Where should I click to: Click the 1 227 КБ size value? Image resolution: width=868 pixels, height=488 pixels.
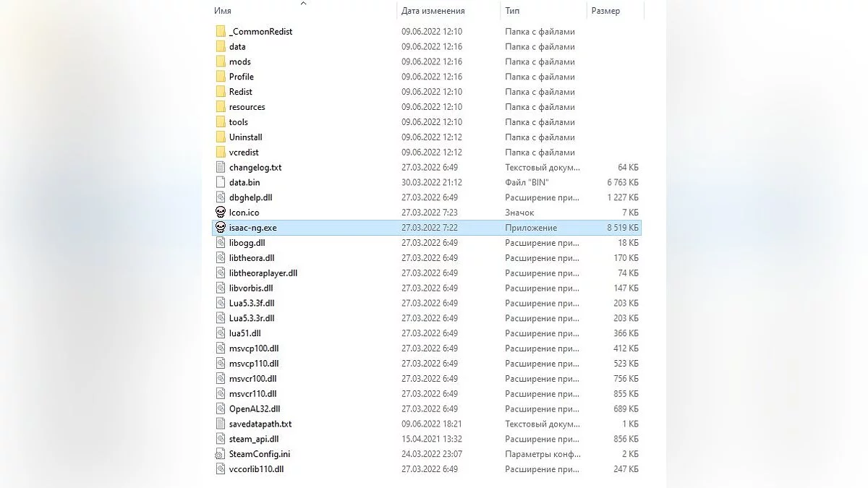point(623,197)
